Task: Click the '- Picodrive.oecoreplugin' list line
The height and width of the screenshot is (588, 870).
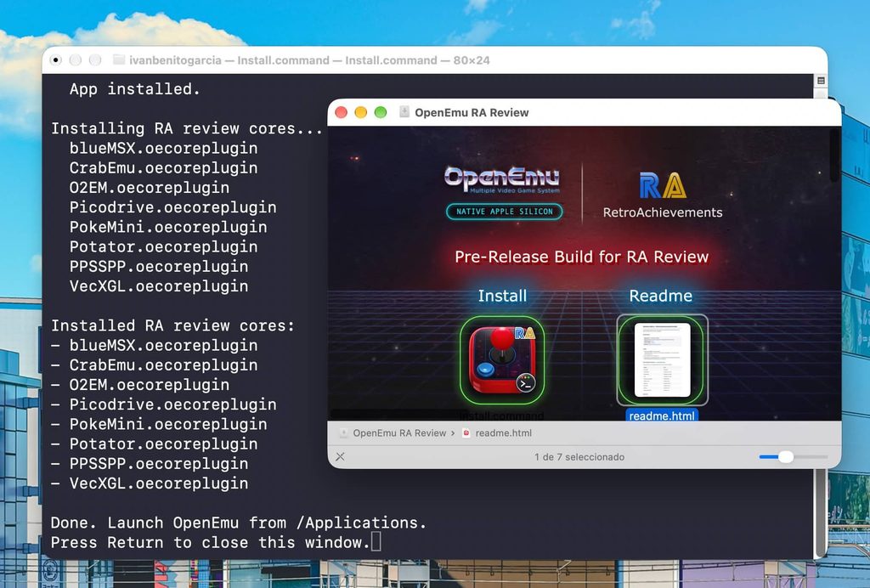Action: (164, 404)
